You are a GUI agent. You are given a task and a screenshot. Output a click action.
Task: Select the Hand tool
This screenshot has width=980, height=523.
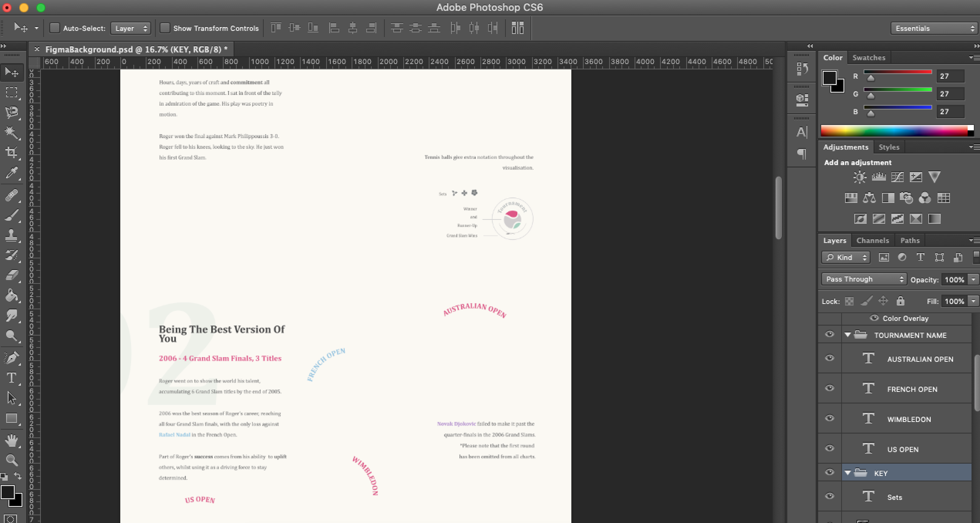(12, 440)
